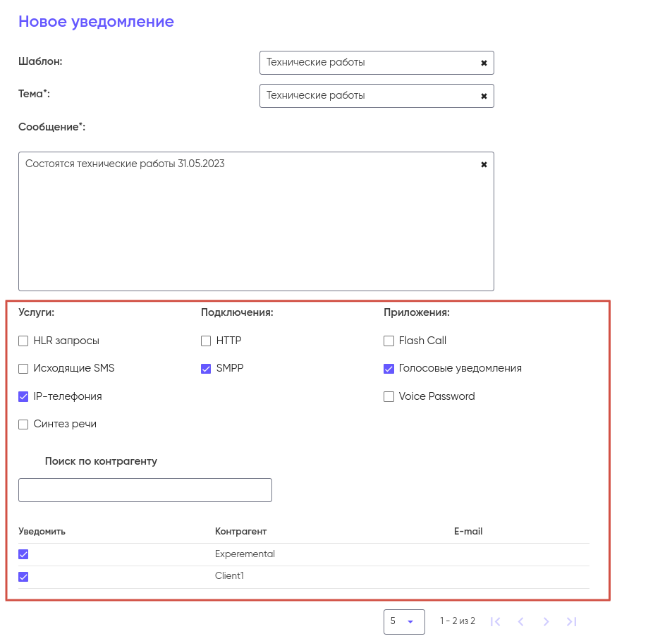Open the rows-per-page dropdown

point(404,621)
